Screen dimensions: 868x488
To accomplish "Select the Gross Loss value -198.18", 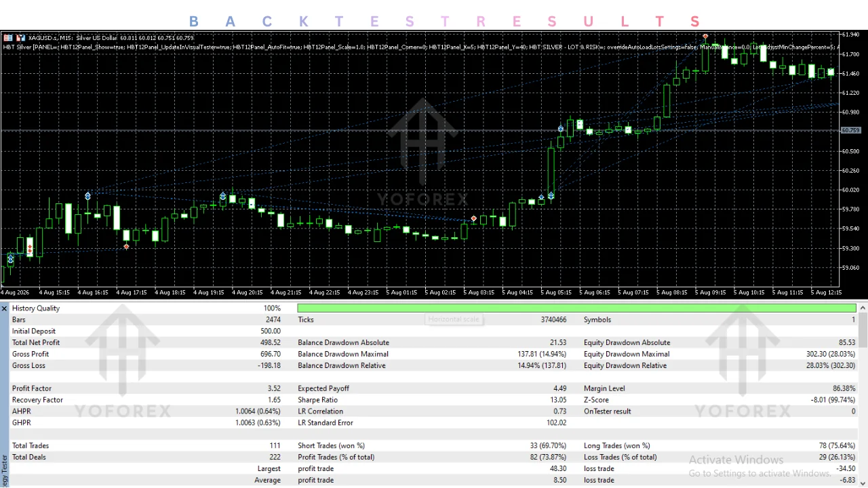I will coord(269,366).
